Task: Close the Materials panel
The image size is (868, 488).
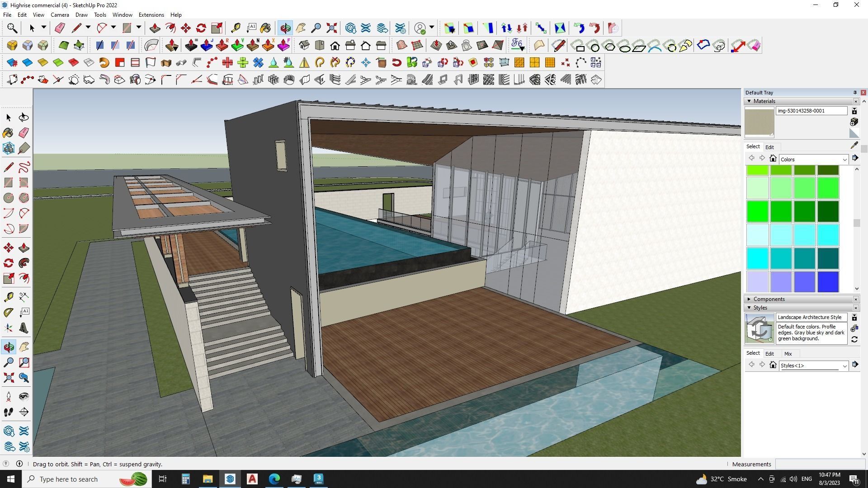Action: tap(856, 101)
